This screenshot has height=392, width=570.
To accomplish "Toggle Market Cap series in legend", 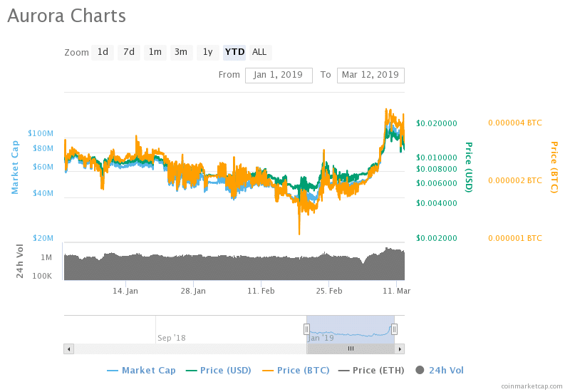I will 141,371.
